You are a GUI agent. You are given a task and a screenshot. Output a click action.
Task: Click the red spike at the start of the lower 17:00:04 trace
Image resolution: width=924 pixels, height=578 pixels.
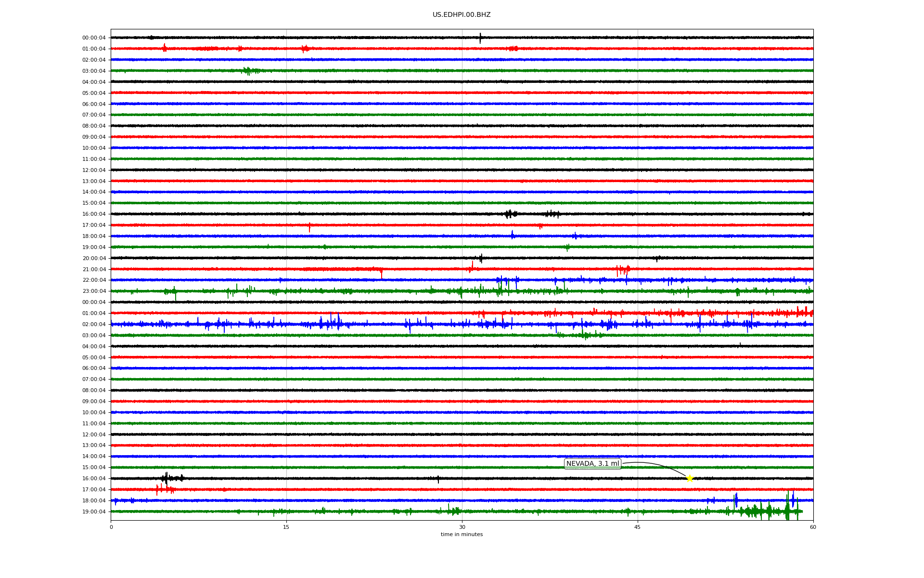(x=157, y=490)
